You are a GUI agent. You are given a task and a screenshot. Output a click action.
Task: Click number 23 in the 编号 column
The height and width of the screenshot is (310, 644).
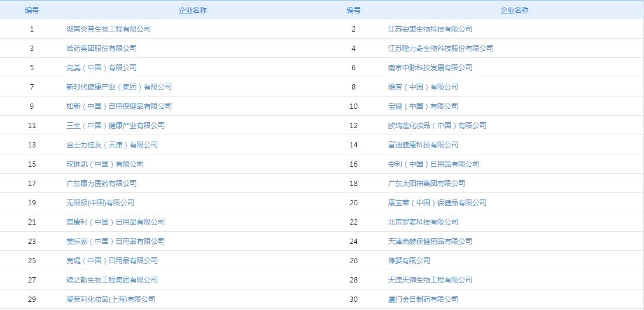pyautogui.click(x=32, y=242)
